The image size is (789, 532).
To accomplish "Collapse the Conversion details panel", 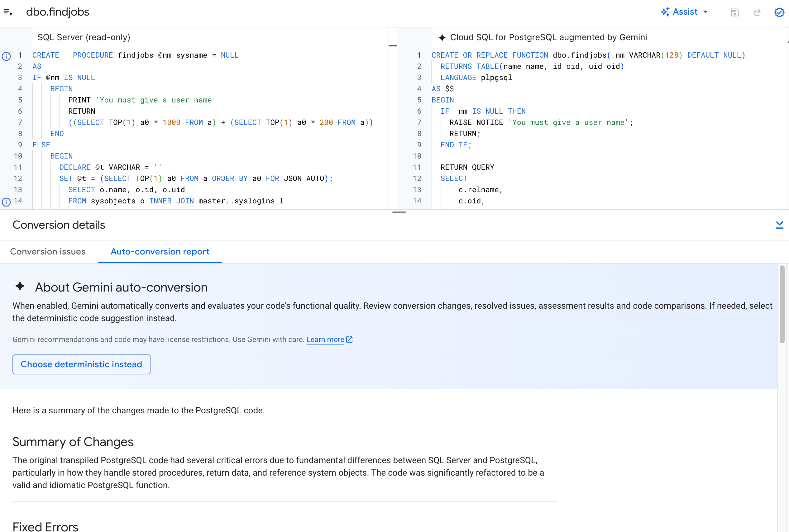I will tap(779, 225).
